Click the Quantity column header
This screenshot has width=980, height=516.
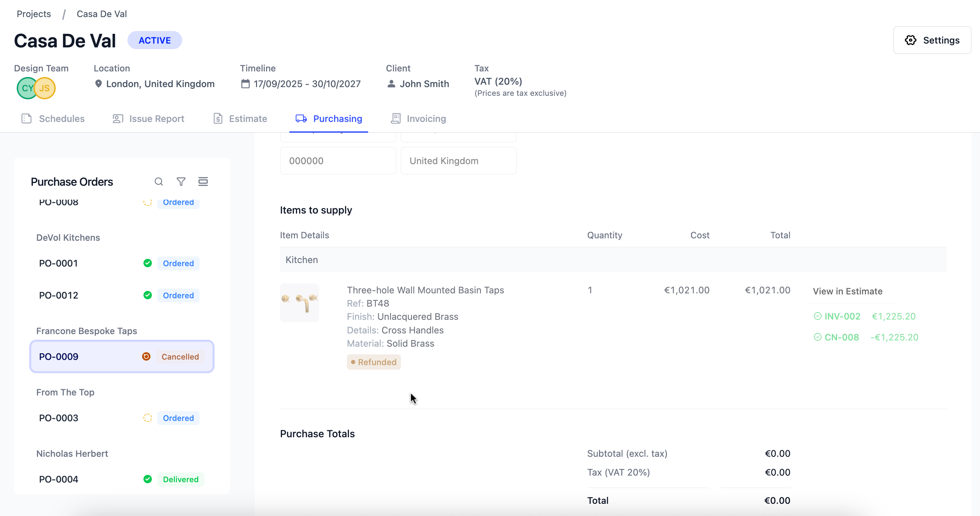[x=605, y=235]
